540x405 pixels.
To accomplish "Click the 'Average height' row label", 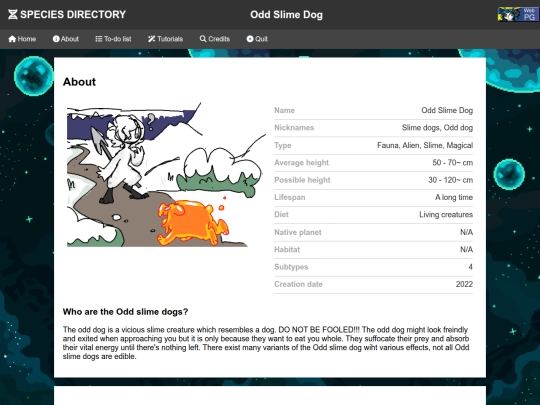I will (302, 163).
